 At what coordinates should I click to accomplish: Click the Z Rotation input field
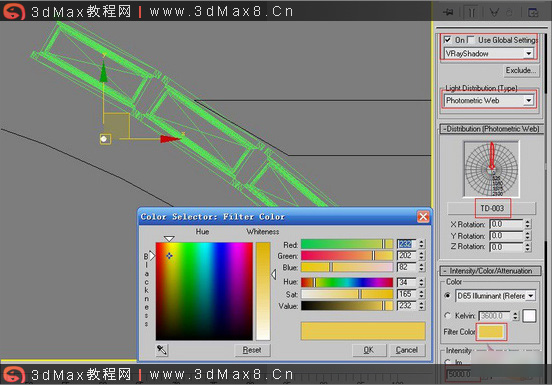[x=506, y=247]
